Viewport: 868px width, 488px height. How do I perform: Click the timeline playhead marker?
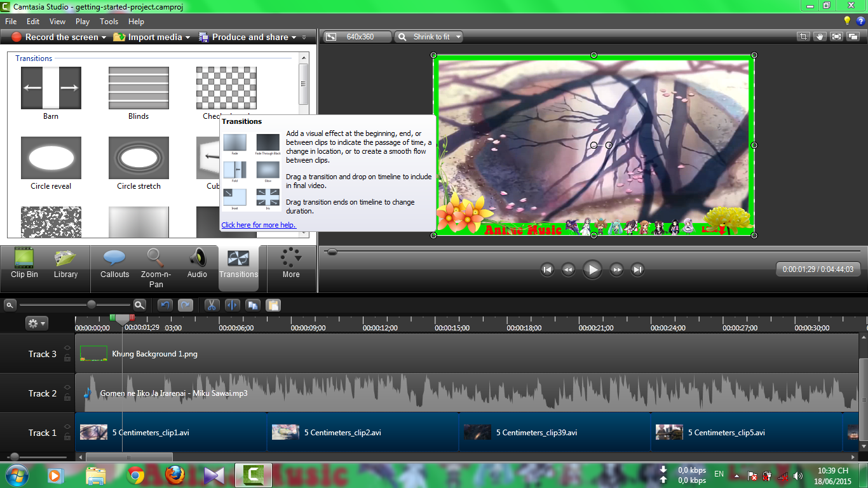pyautogui.click(x=122, y=319)
